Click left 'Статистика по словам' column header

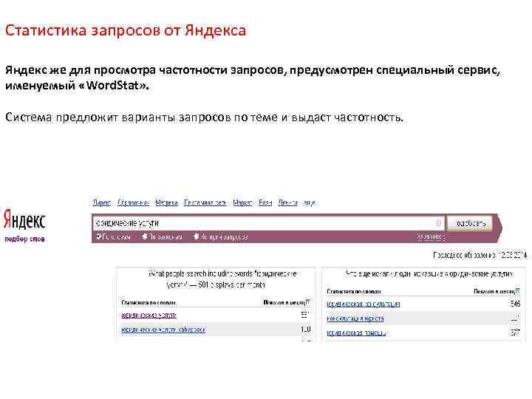[149, 302]
